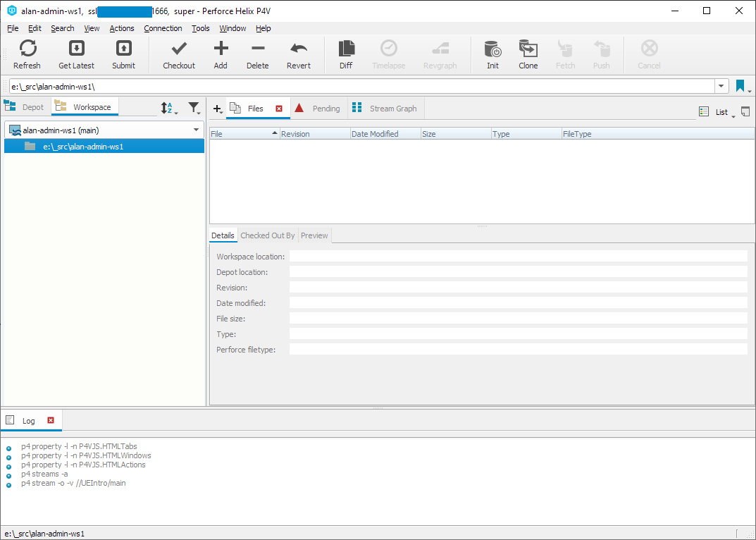The image size is (756, 540).
Task: Click log entry 'p4 streams -a'
Action: pos(44,474)
